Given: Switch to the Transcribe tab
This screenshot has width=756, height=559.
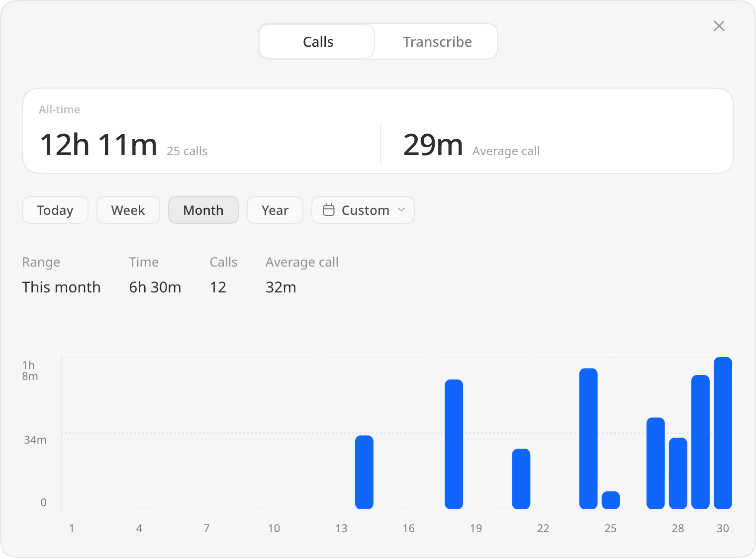Looking at the screenshot, I should [x=437, y=42].
